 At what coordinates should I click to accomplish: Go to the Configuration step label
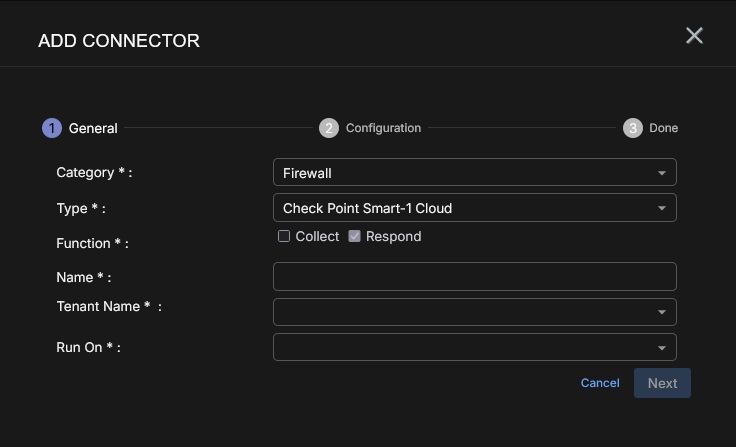(383, 128)
